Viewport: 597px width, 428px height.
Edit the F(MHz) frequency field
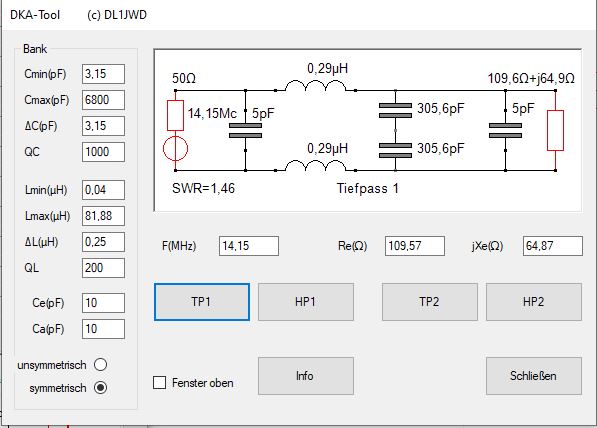tap(249, 246)
